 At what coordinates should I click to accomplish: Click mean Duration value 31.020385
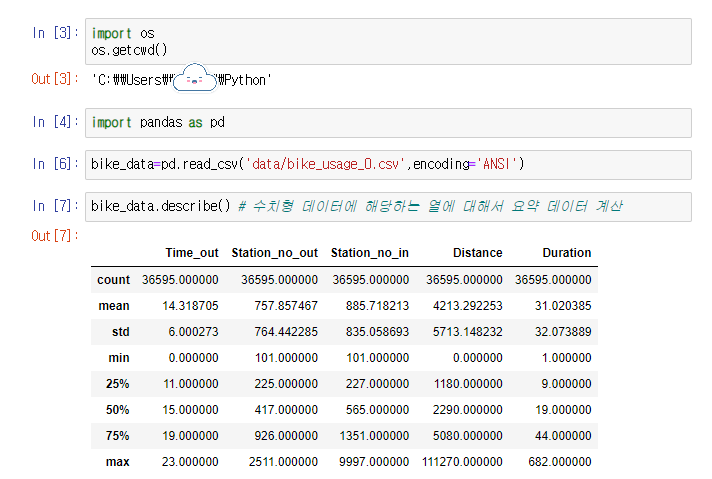(x=563, y=306)
